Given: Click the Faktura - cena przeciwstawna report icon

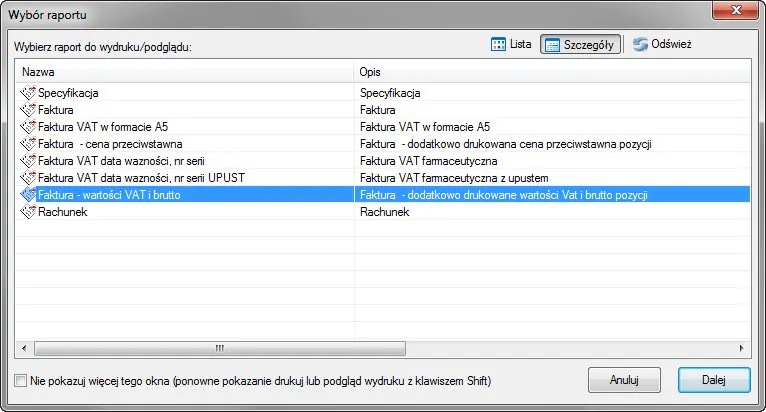Looking at the screenshot, I should click(28, 144).
